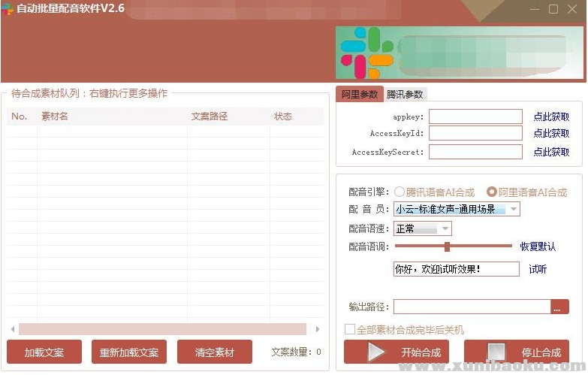Expand the 配音语速 speed dropdown
Image resolution: width=588 pixels, height=375 pixels.
(x=445, y=228)
